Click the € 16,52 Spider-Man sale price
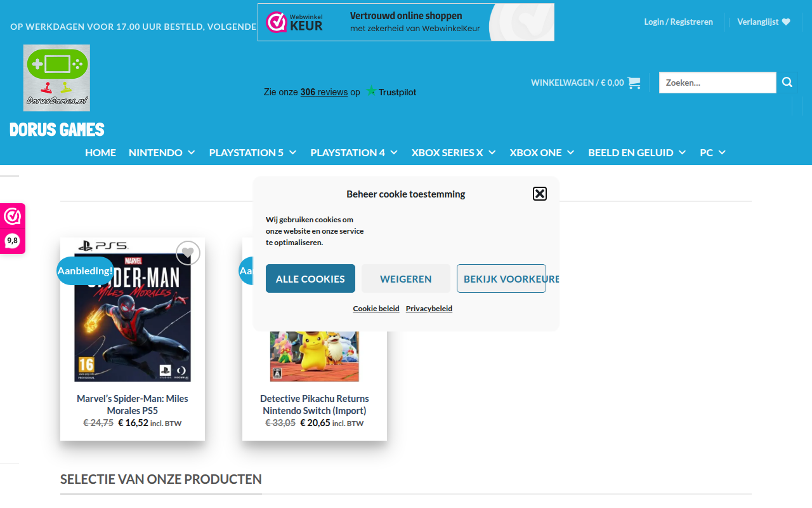 point(133,423)
